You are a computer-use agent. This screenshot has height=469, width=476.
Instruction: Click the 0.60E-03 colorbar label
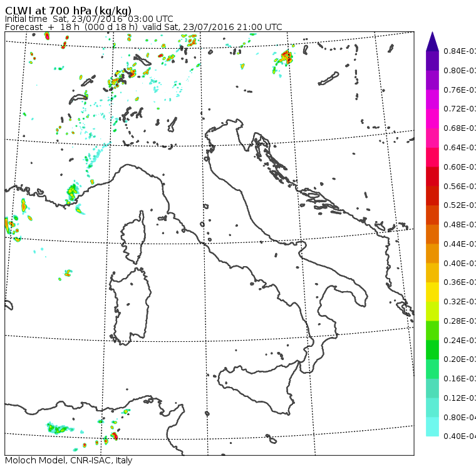[x=460, y=167]
